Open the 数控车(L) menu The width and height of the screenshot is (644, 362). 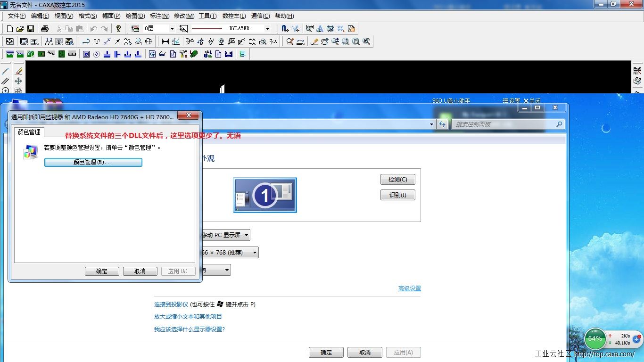click(234, 16)
